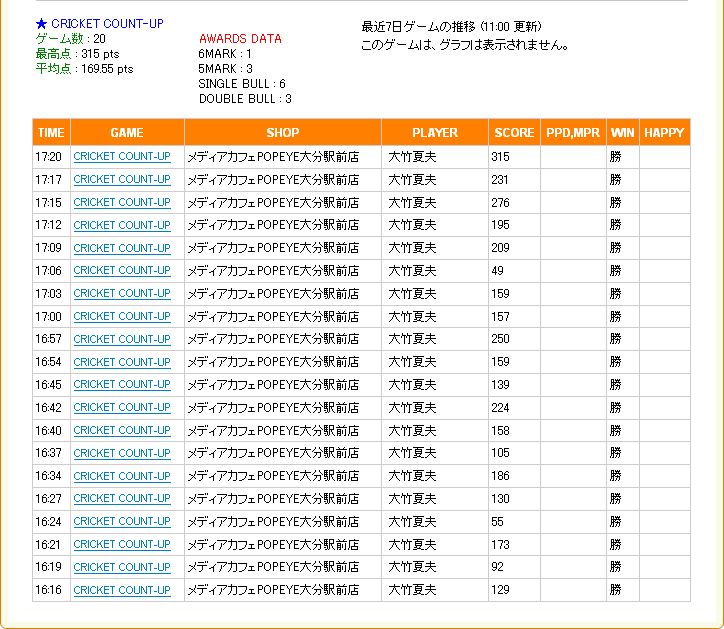Open CRICKET COUNT-UP link at 16:19
The image size is (724, 629).
pos(122,567)
